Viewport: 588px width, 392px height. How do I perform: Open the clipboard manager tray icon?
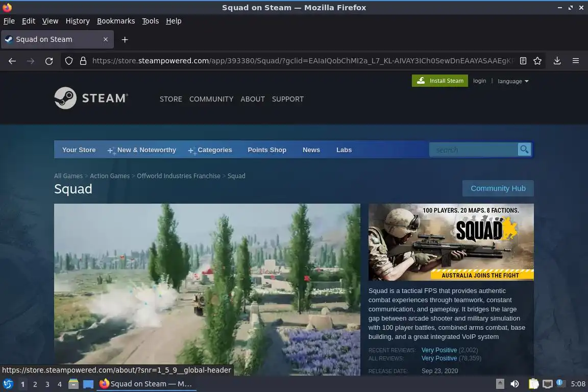(533, 384)
